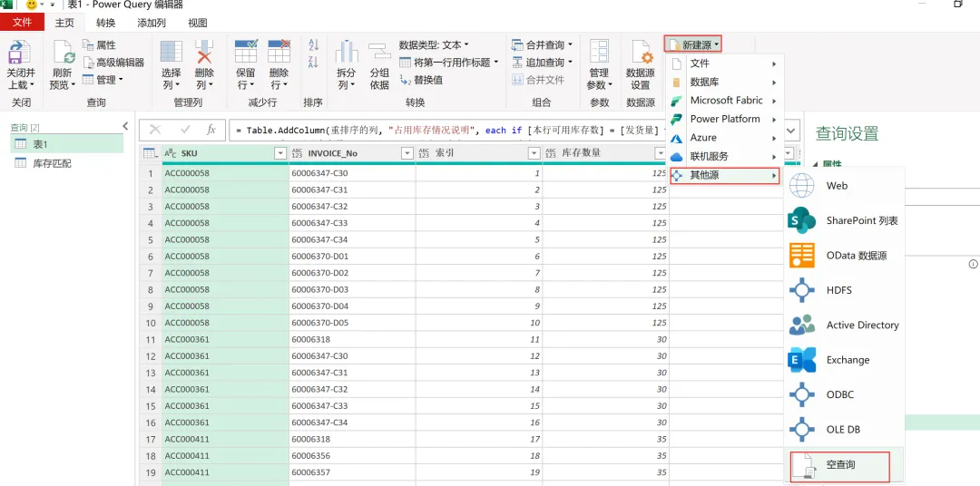This screenshot has width=980, height=486.
Task: Sort descending with the Z-A icon
Action: tap(314, 62)
